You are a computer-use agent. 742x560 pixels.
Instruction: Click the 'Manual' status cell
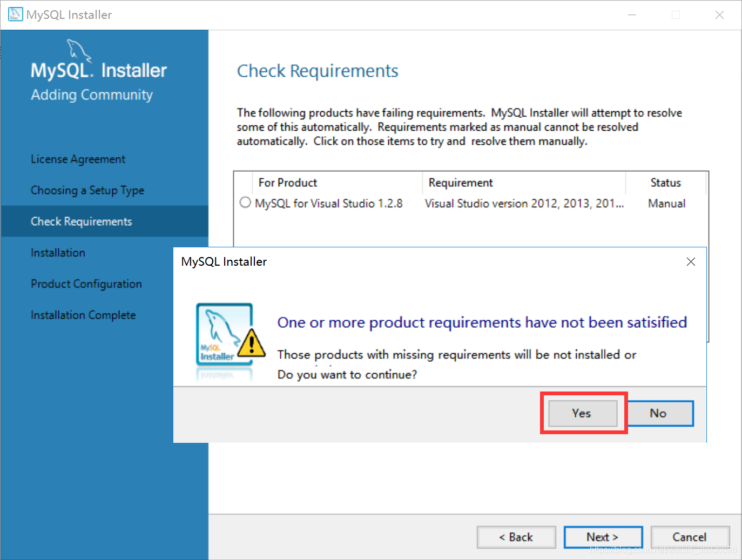(x=667, y=204)
